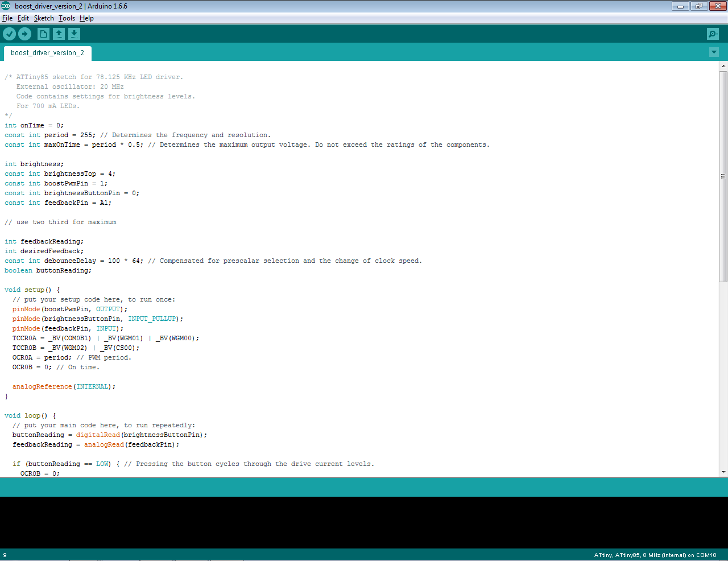Click the window title 'boost_driver_version_2 | Arduino 1.6.6'
The height and width of the screenshot is (561, 728).
[71, 6]
